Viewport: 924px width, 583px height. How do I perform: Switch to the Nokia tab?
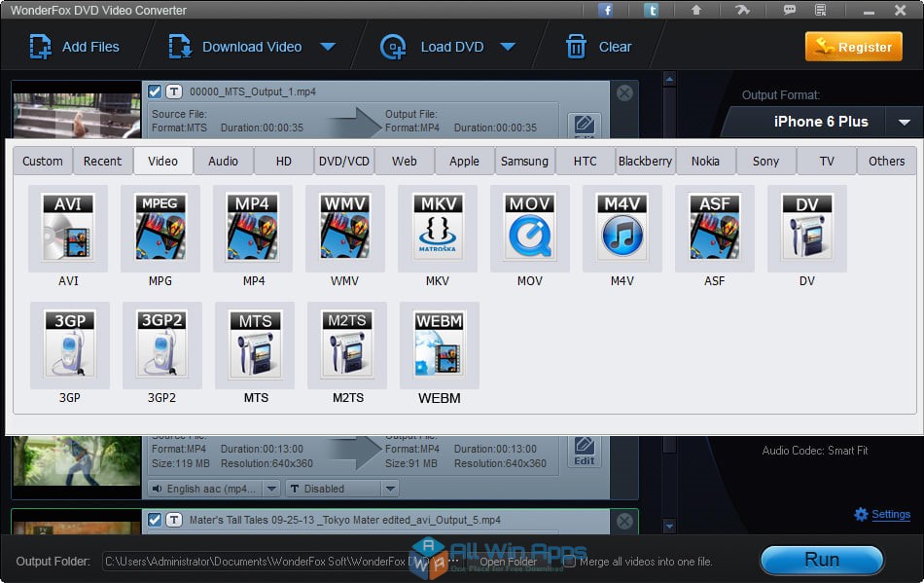705,161
